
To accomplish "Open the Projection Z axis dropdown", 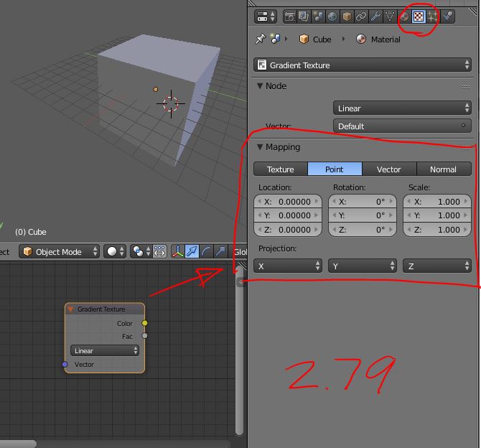I will [x=437, y=266].
